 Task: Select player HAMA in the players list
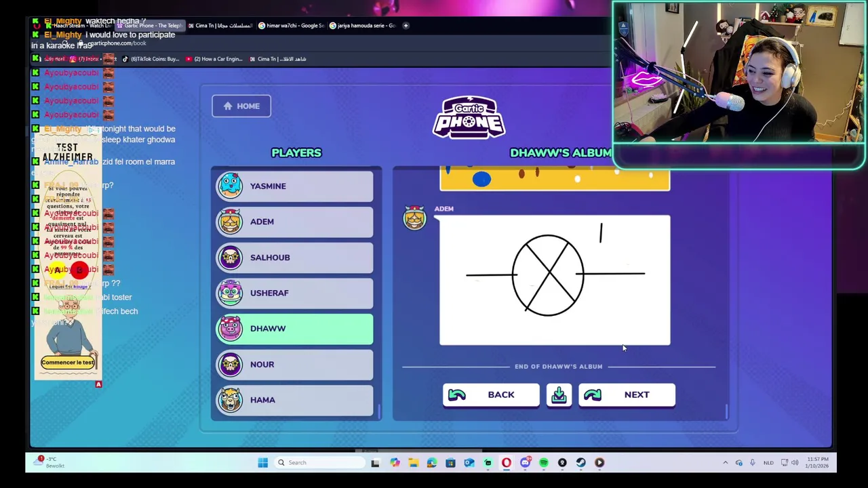click(294, 400)
